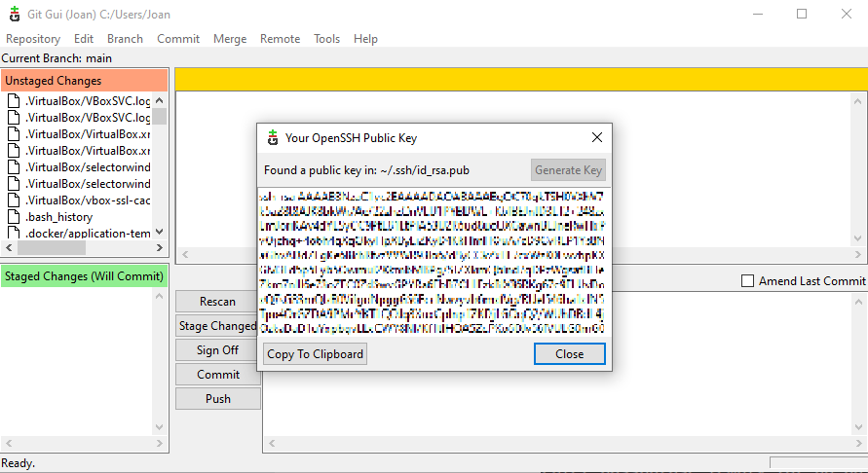Click file icon beside .docker/application-tem
This screenshot has width=868, height=473.
pos(14,233)
